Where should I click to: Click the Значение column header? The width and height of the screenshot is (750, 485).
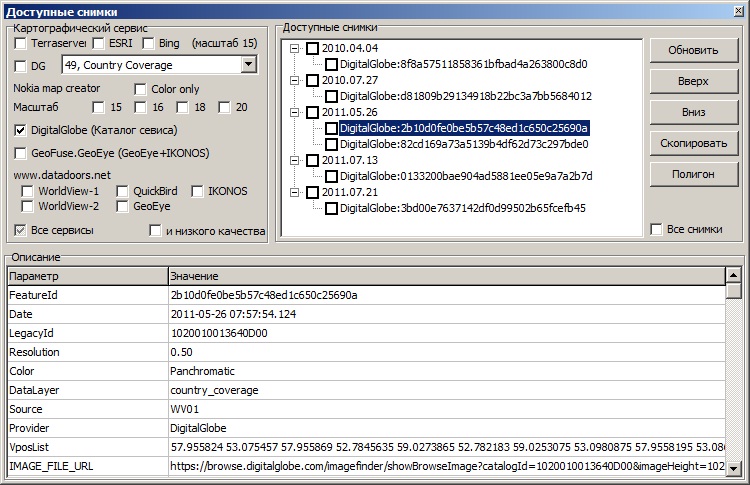coord(446,275)
